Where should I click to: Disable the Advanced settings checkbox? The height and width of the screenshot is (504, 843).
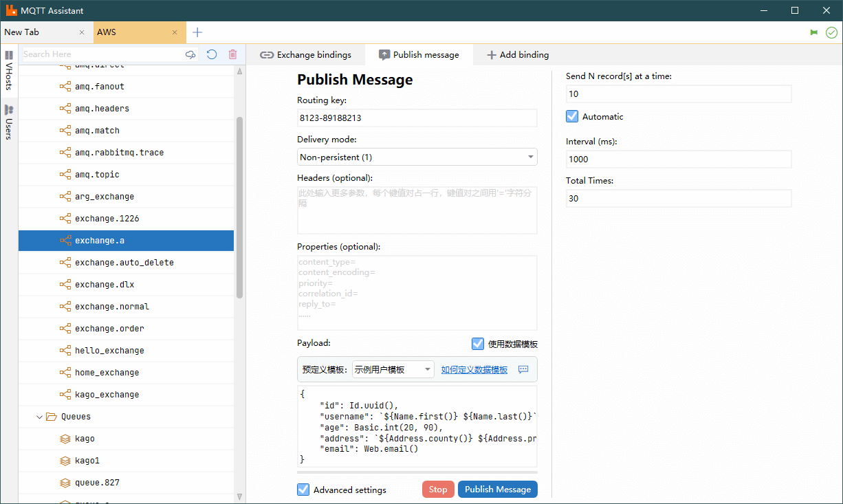point(303,490)
